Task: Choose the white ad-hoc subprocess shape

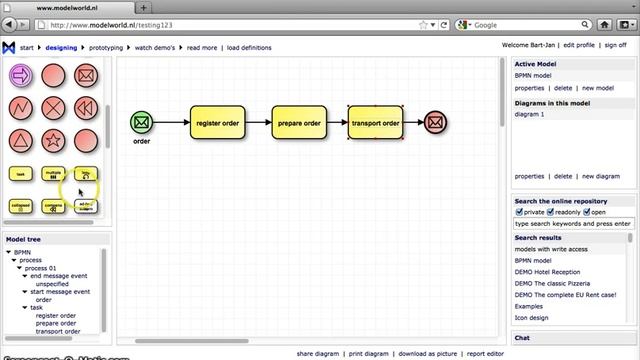Action: [86, 207]
